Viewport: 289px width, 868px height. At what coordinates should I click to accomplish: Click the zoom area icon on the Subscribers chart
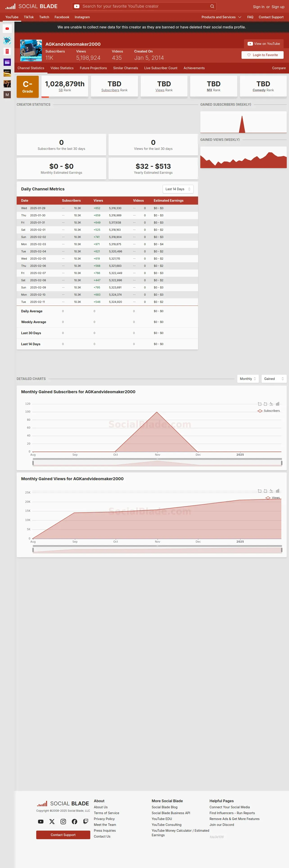click(x=259, y=404)
